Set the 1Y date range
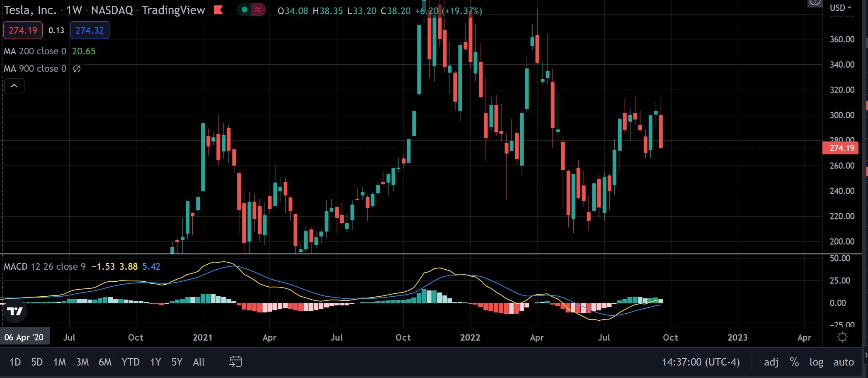Image resolution: width=868 pixels, height=378 pixels. click(x=155, y=362)
